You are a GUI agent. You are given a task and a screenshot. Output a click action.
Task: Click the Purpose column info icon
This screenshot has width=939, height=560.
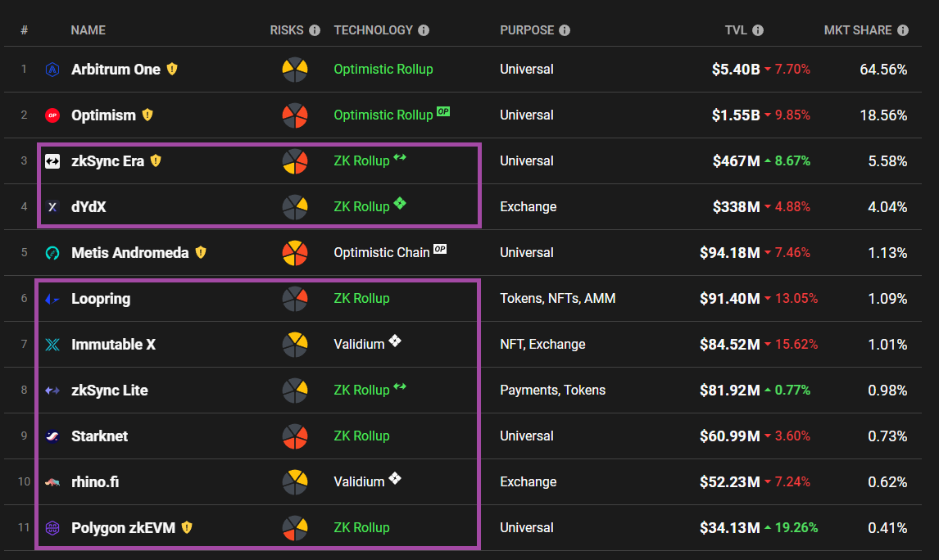click(x=565, y=30)
